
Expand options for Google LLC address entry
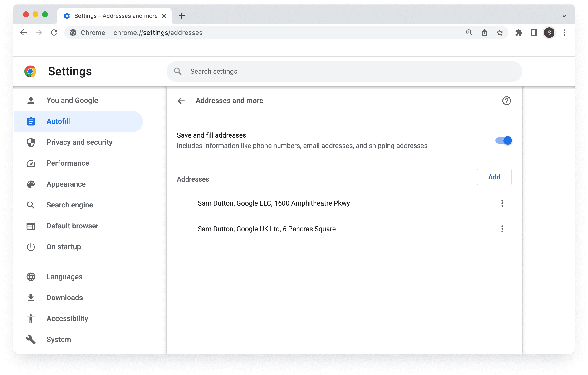[502, 203]
